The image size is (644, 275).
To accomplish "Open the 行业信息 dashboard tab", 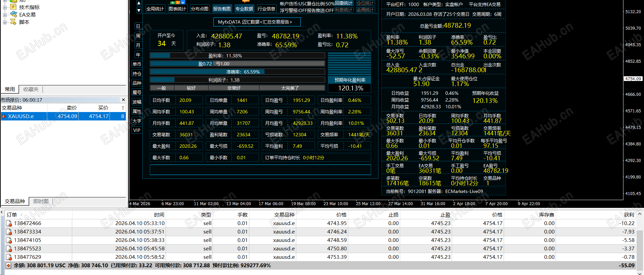I will pos(267,9).
